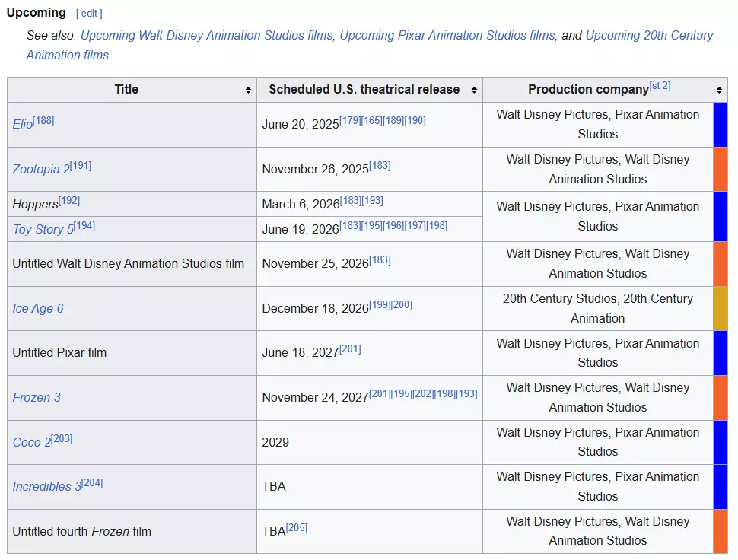Open footnote st 2 in Production company header
This screenshot has height=560, width=738.
660,86
